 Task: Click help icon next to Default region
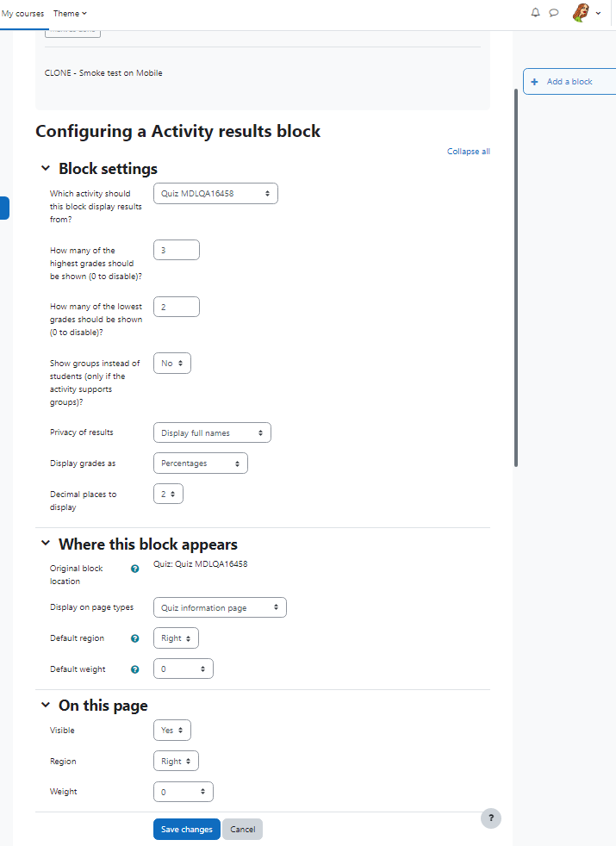(135, 638)
